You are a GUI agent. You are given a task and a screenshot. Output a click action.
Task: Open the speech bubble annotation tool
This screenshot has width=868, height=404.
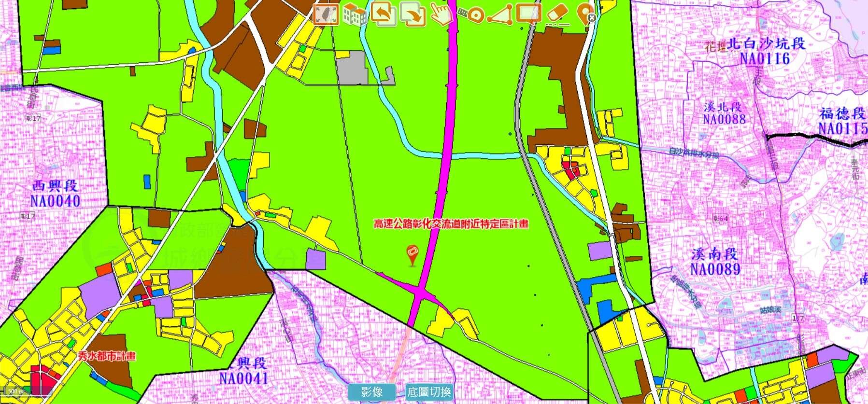point(528,14)
